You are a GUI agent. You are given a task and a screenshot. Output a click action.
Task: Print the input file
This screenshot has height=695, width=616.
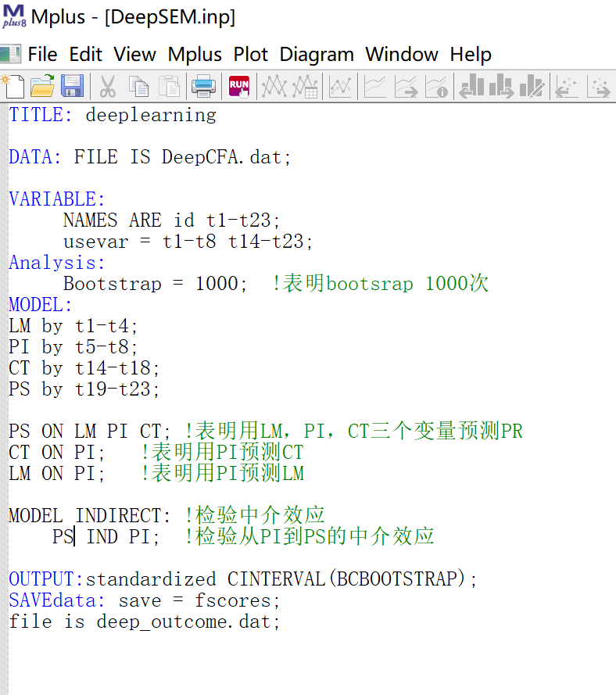point(203,86)
